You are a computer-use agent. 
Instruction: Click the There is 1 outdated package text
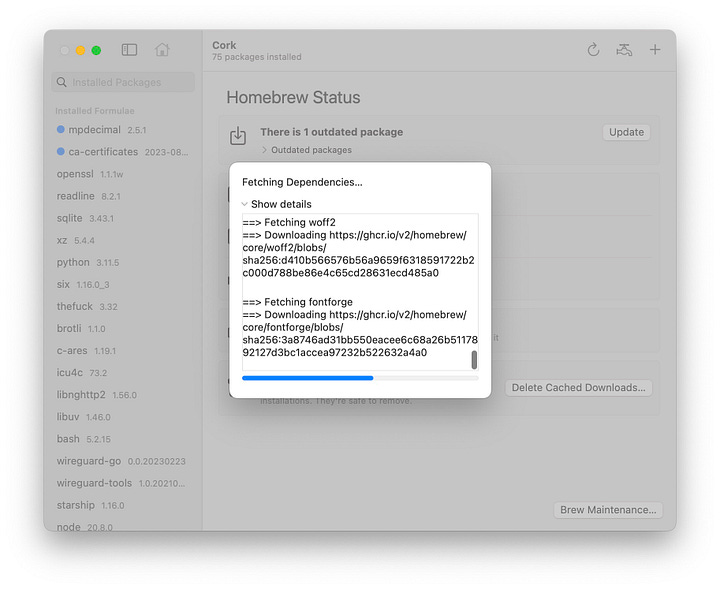pos(332,132)
